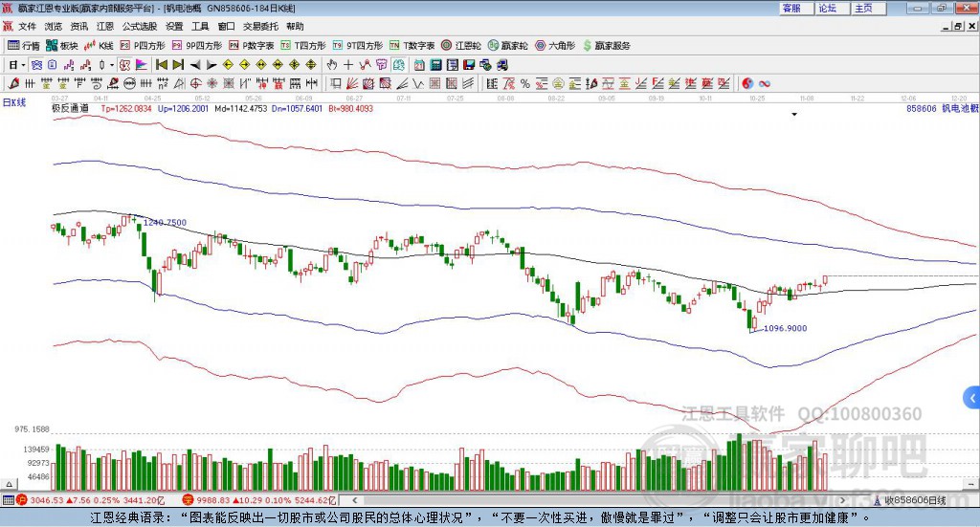980x527 pixels.
Task: Open the 文件 menu
Action: click(27, 26)
